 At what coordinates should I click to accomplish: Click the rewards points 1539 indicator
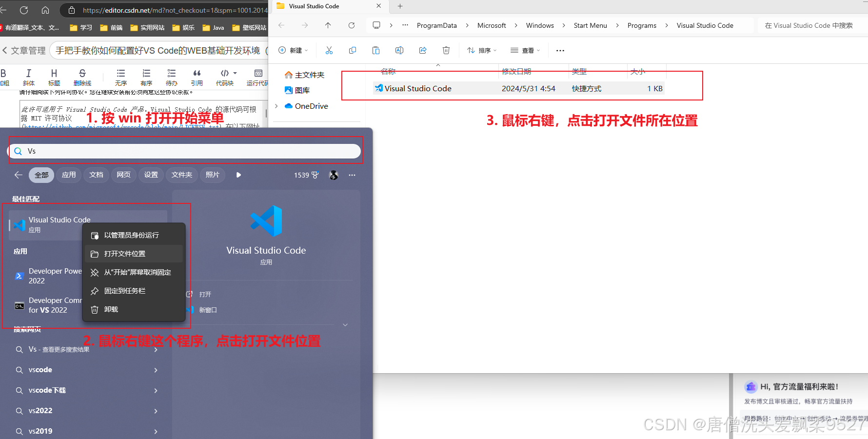click(306, 175)
